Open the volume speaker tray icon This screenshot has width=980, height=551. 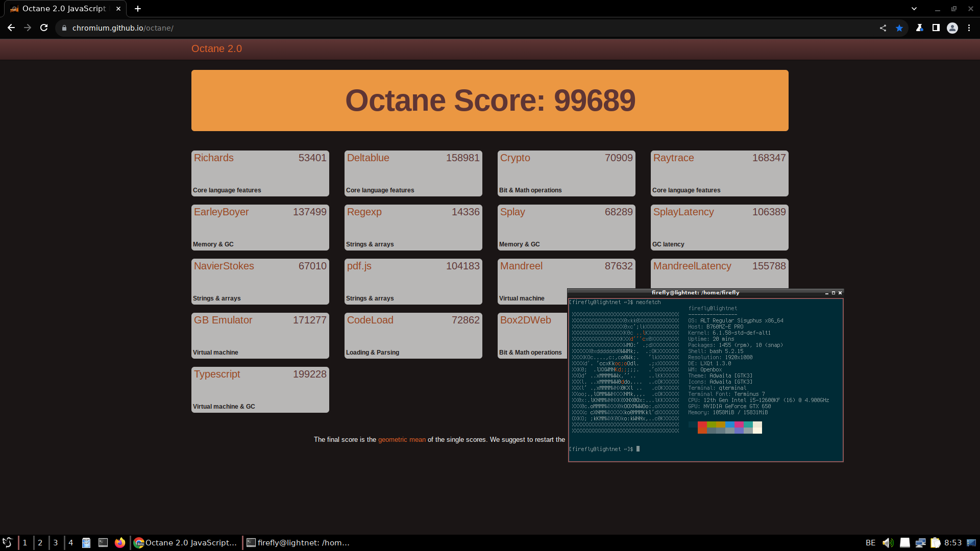click(888, 543)
